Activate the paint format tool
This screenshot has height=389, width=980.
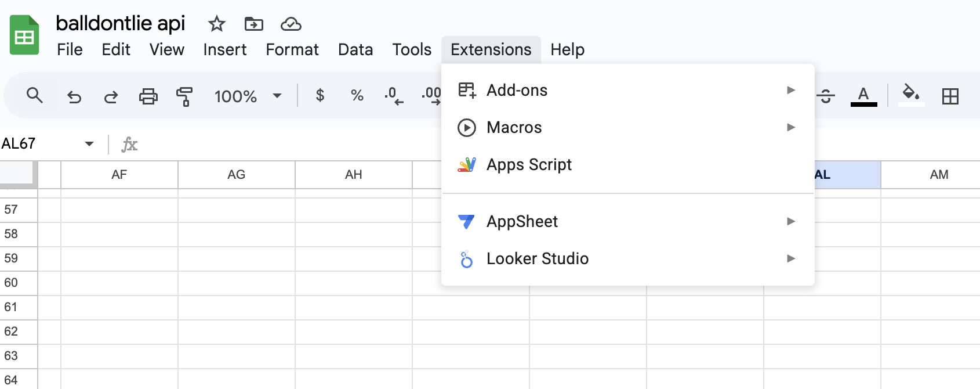tap(184, 96)
